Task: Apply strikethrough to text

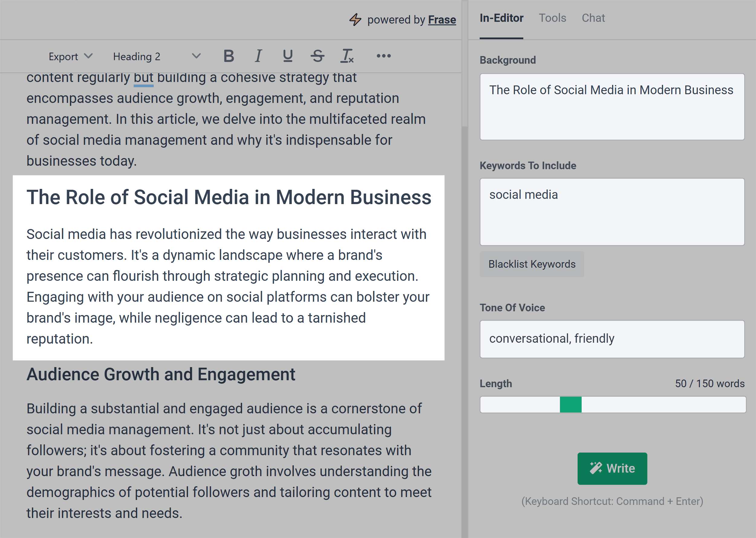Action: point(317,56)
